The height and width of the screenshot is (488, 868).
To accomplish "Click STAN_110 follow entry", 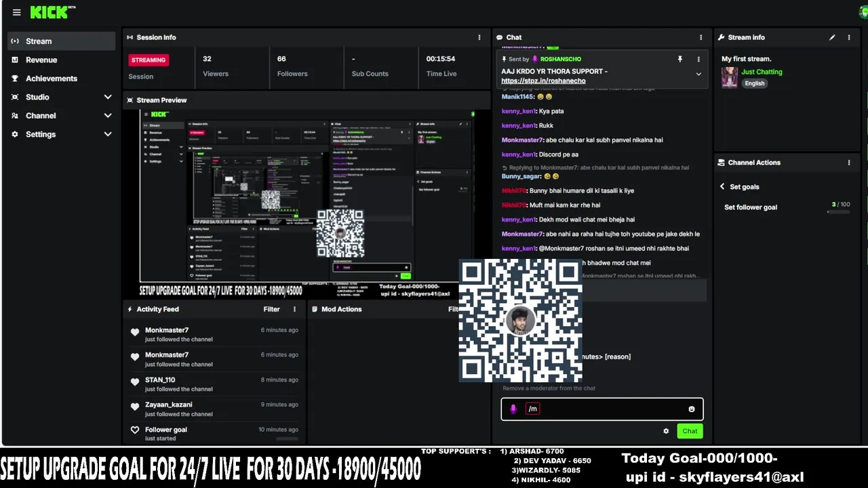I will pyautogui.click(x=214, y=384).
